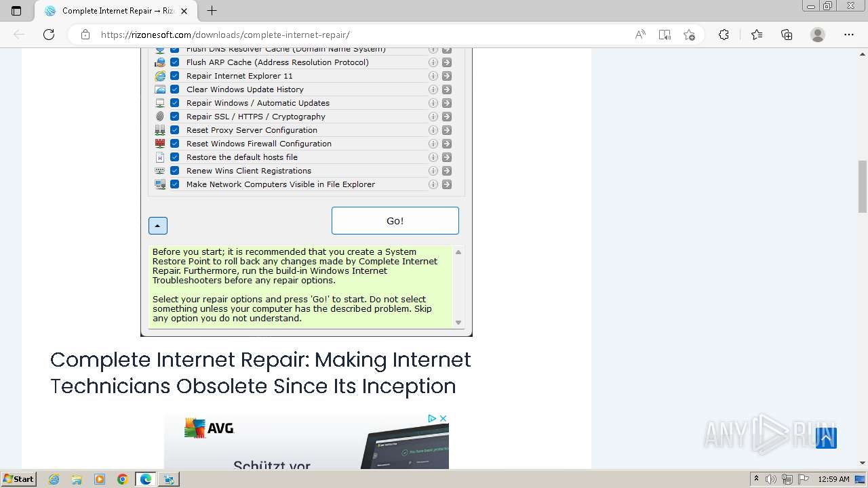Click arrow icon for Flush ARP Cache row
Screen dimensions: 868x488
point(447,62)
